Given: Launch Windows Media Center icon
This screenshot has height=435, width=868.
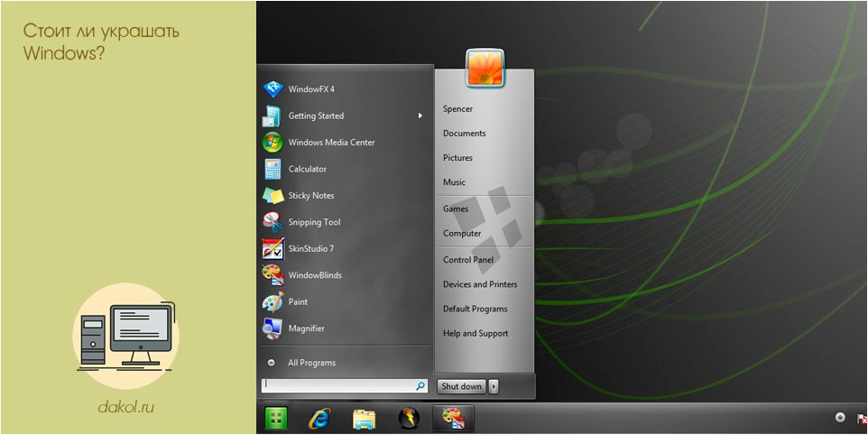Looking at the screenshot, I should (x=272, y=143).
